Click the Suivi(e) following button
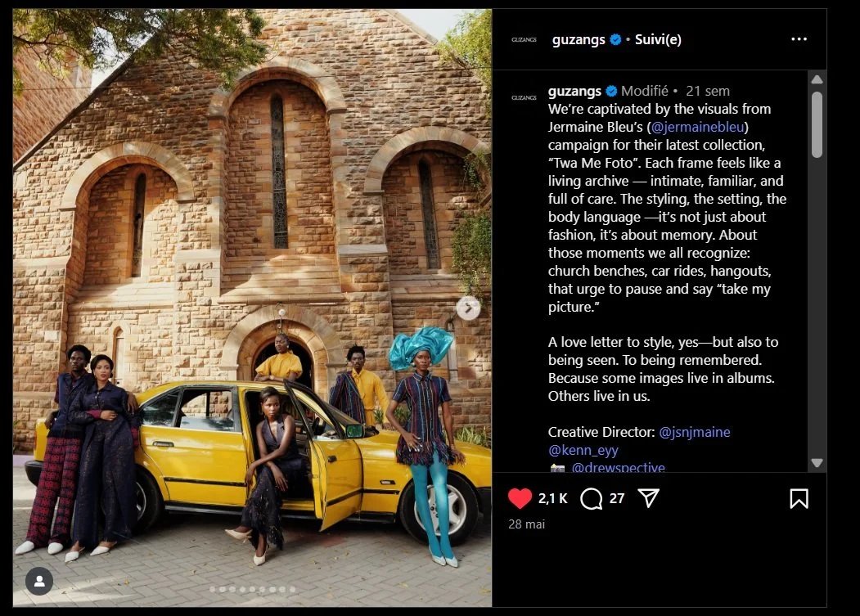The width and height of the screenshot is (860, 616). pyautogui.click(x=658, y=39)
